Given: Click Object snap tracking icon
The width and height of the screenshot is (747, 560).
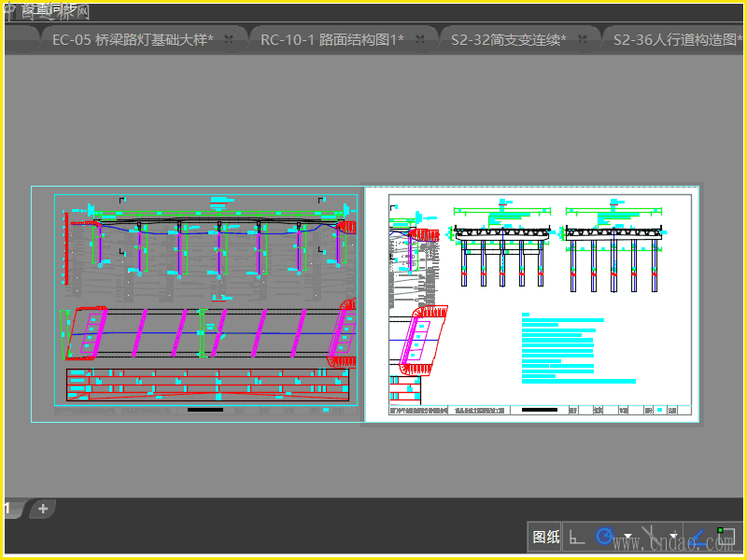Looking at the screenshot, I should click(698, 537).
